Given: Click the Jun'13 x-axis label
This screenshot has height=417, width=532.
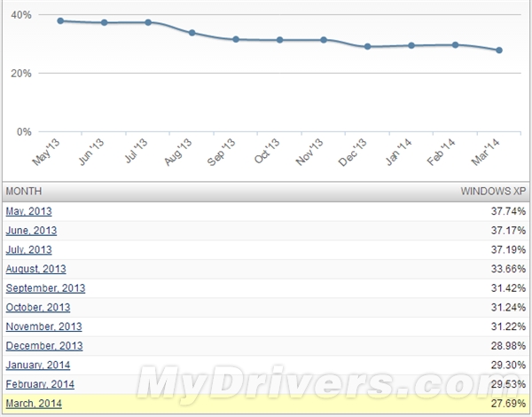Looking at the screenshot, I should pyautogui.click(x=91, y=152).
